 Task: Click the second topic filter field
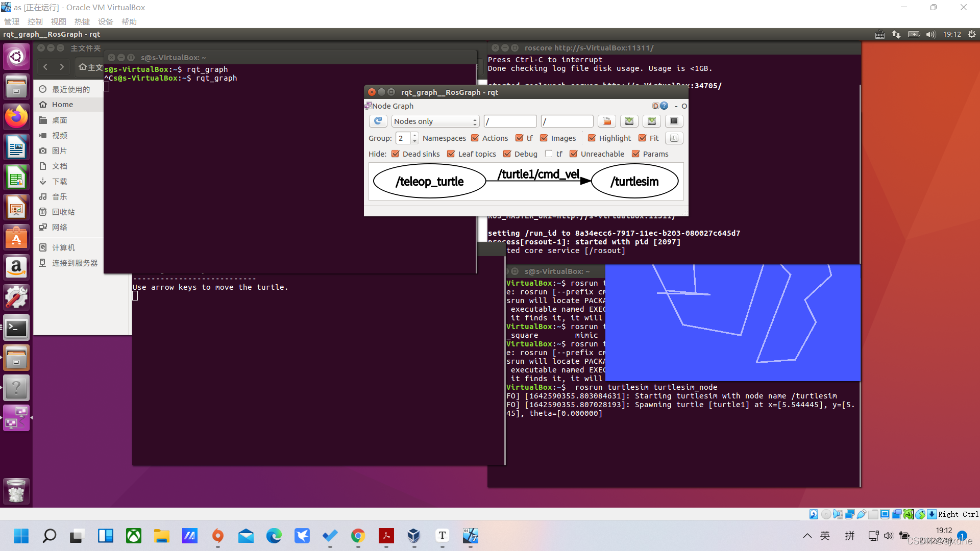(567, 121)
